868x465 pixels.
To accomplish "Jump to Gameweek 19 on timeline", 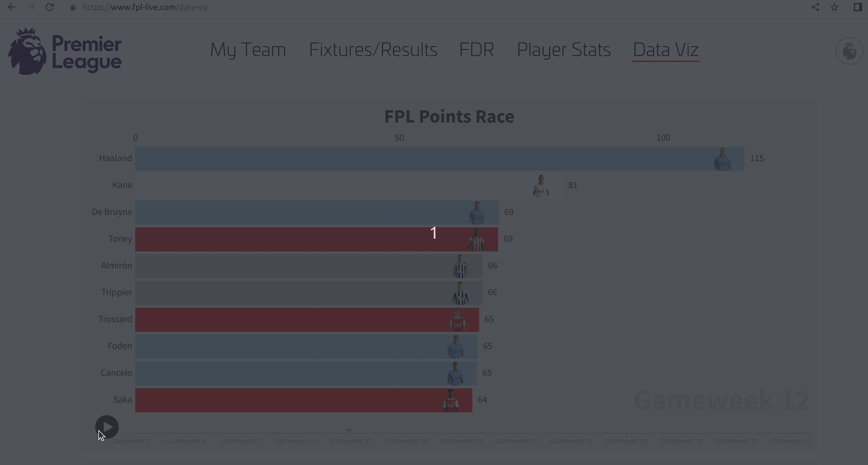I will (461, 441).
